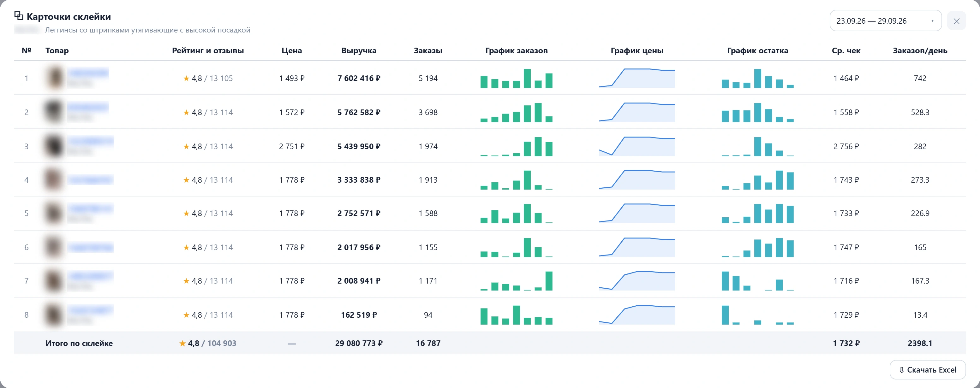Click the Рейтинг и отзывы column header

pyautogui.click(x=208, y=50)
